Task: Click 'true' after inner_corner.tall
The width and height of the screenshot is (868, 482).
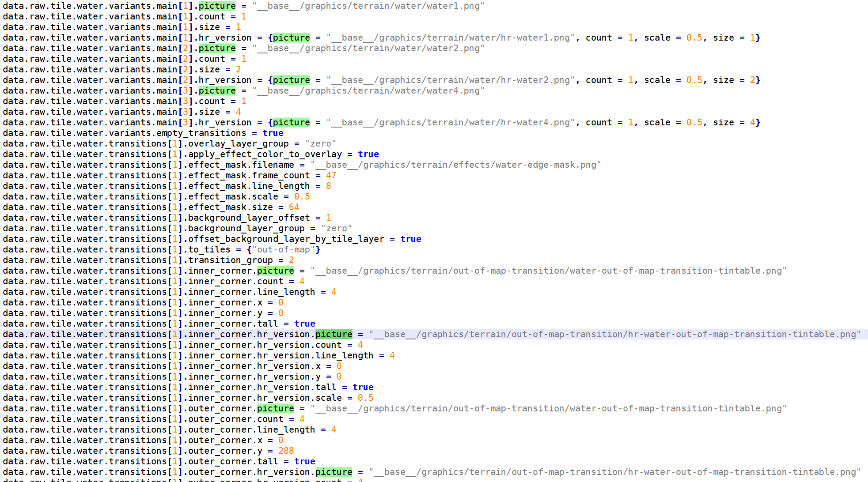Action: [305, 324]
